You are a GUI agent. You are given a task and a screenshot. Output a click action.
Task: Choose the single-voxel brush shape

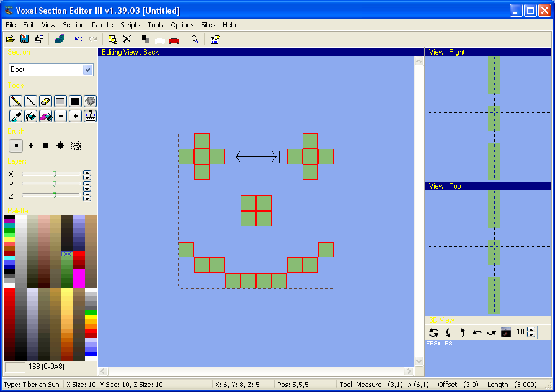[16, 146]
